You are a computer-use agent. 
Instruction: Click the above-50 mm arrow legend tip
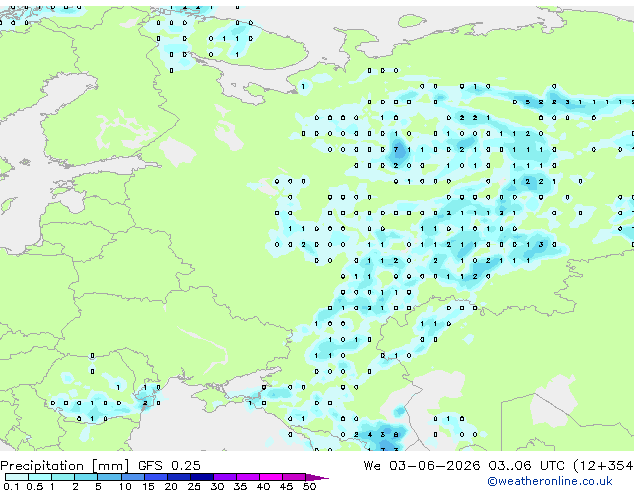(x=317, y=477)
